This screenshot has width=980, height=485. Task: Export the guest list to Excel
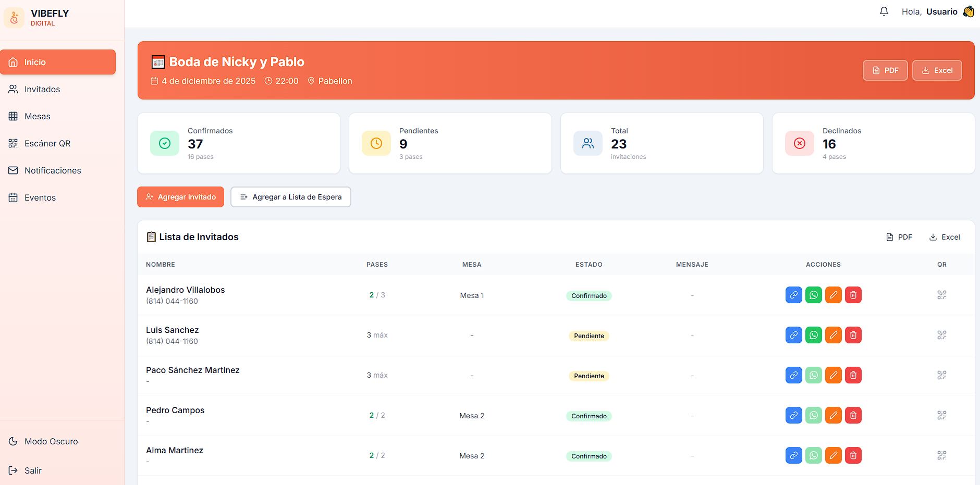click(945, 237)
